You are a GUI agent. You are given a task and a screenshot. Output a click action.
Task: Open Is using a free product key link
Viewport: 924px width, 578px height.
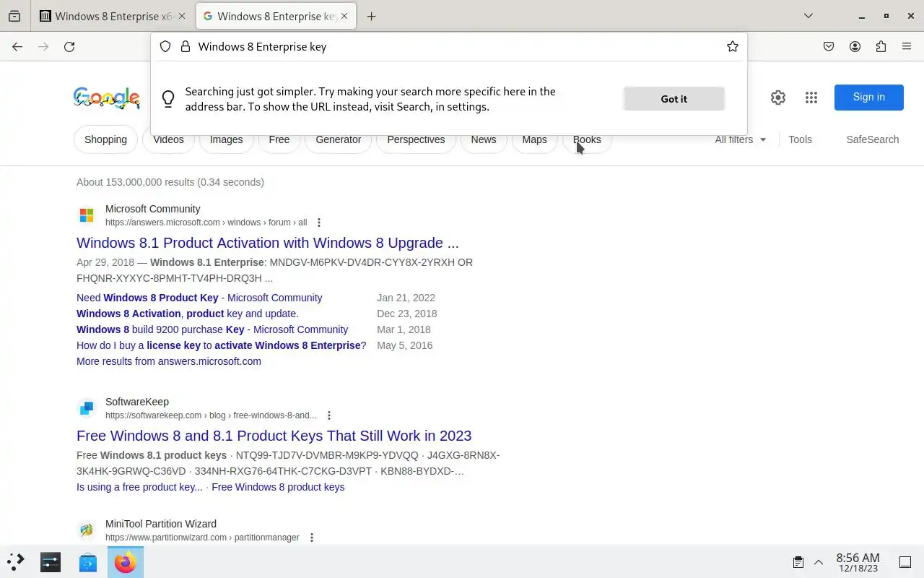click(x=139, y=487)
